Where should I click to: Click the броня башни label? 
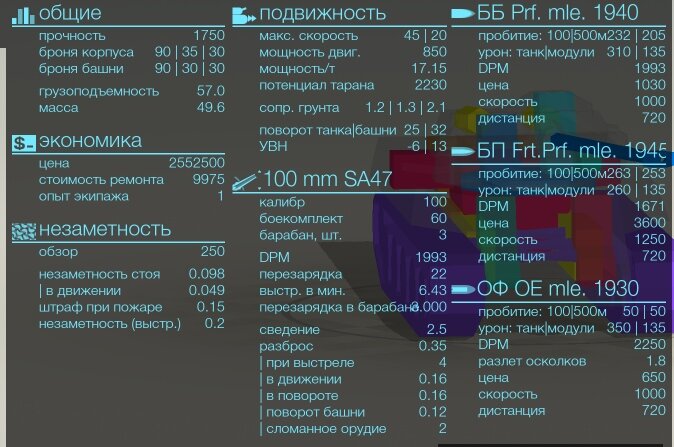pyautogui.click(x=81, y=69)
